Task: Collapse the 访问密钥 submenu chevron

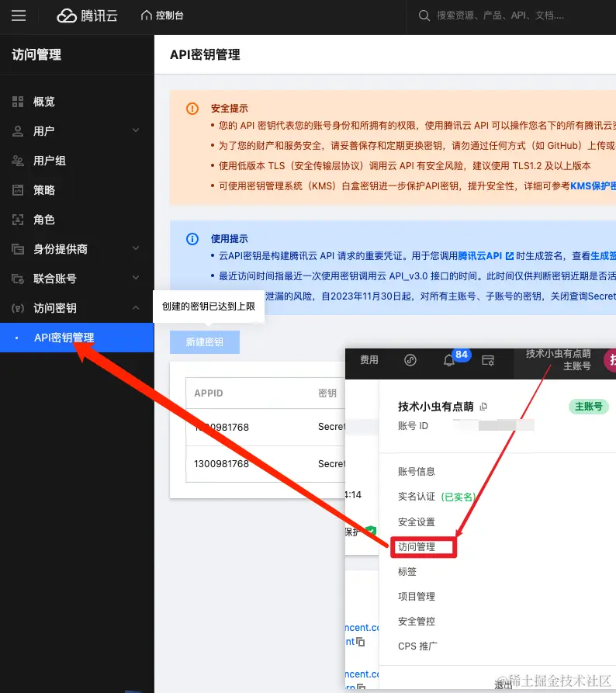Action: [136, 307]
